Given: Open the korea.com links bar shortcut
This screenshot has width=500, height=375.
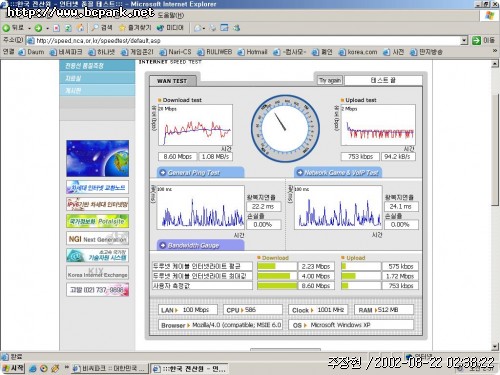Looking at the screenshot, I should pos(358,52).
